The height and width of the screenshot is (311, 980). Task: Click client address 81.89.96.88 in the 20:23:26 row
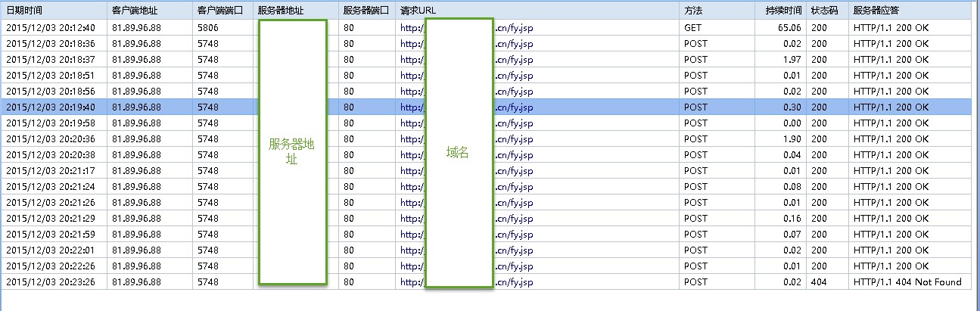136,281
